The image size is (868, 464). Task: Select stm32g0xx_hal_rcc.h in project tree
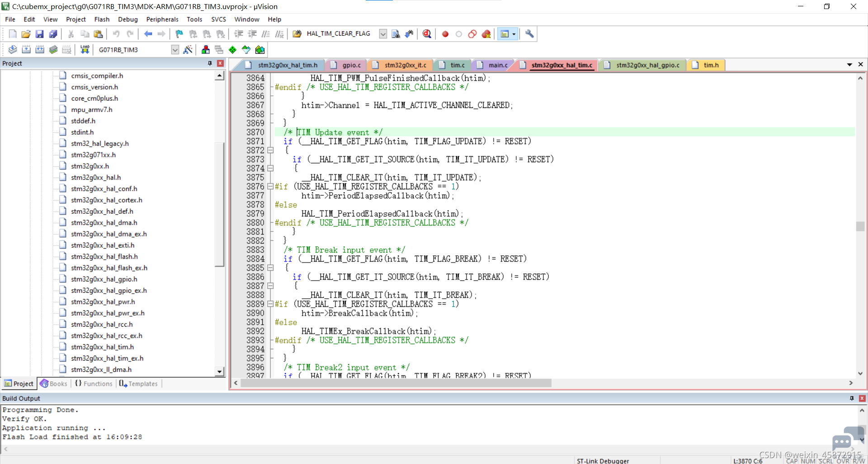(102, 324)
